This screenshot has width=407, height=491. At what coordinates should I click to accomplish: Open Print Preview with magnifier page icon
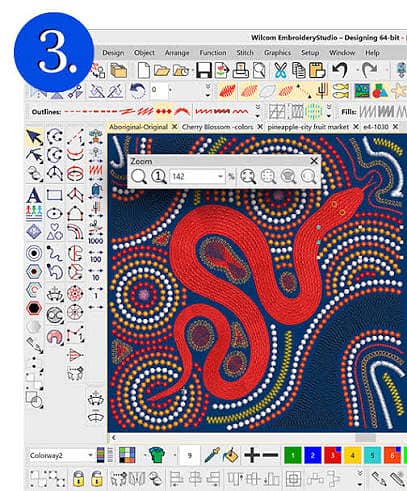coord(259,71)
